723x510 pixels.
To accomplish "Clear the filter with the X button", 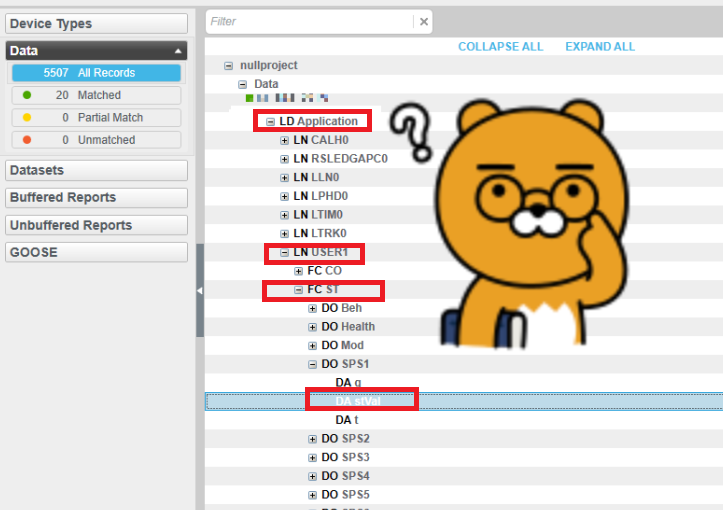I will coord(424,22).
